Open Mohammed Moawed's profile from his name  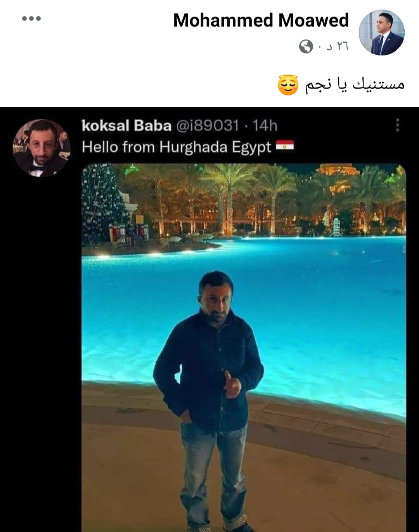261,21
